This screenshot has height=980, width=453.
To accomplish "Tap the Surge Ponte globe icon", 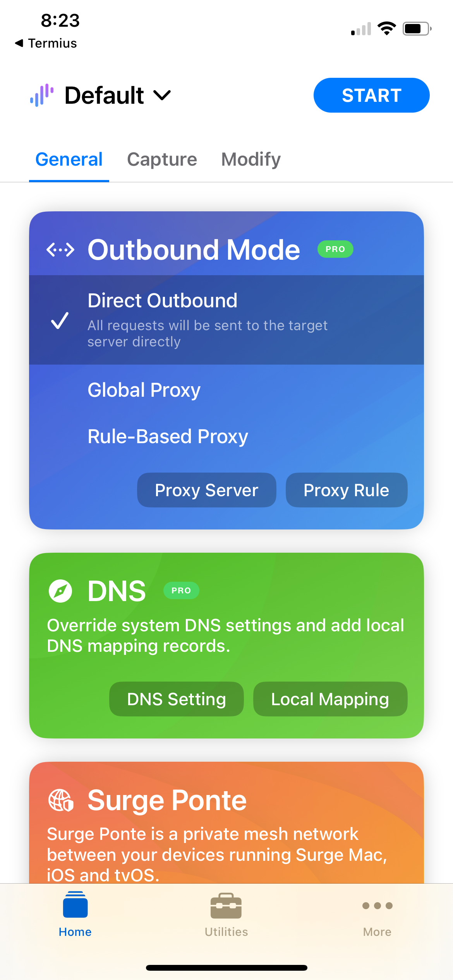I will click(61, 800).
